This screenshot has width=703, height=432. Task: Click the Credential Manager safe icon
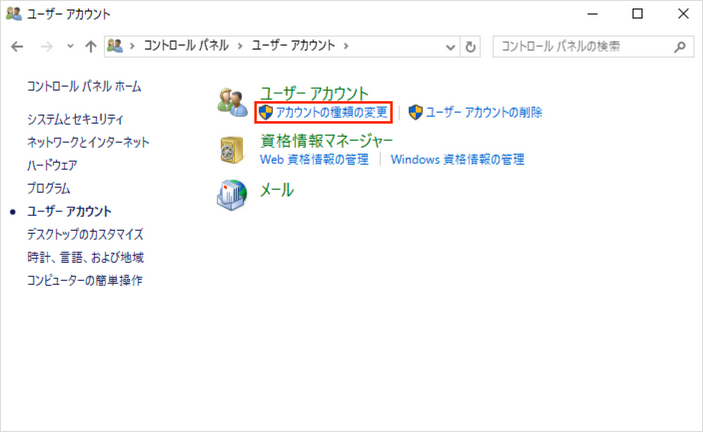(x=232, y=150)
